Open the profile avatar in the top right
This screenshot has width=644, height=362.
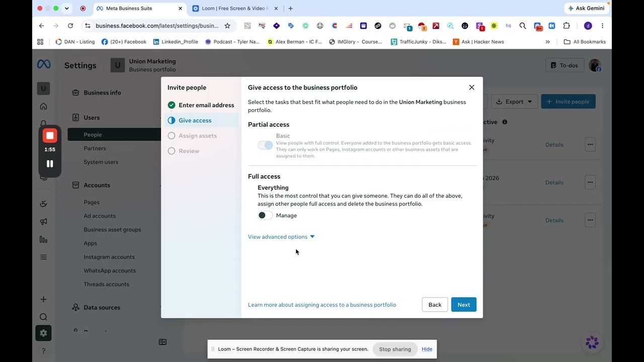pyautogui.click(x=595, y=65)
